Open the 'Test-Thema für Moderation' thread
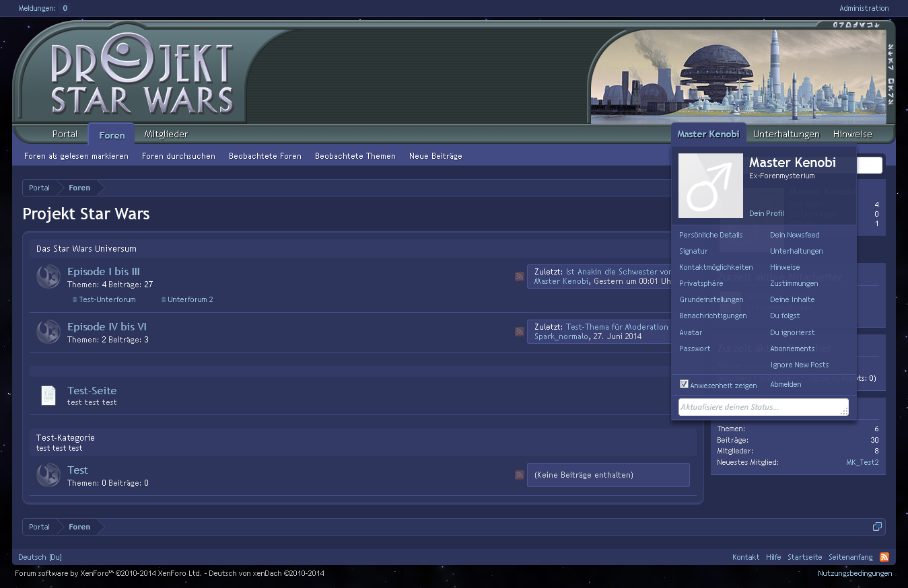 click(617, 327)
